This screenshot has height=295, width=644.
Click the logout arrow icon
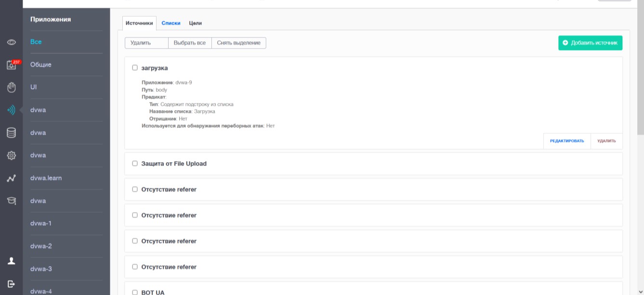tap(12, 283)
